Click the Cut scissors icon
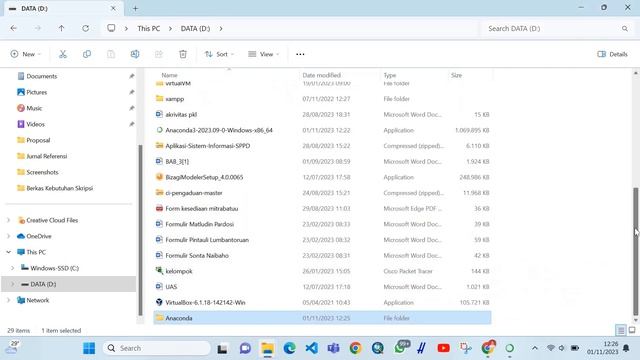 (62, 54)
